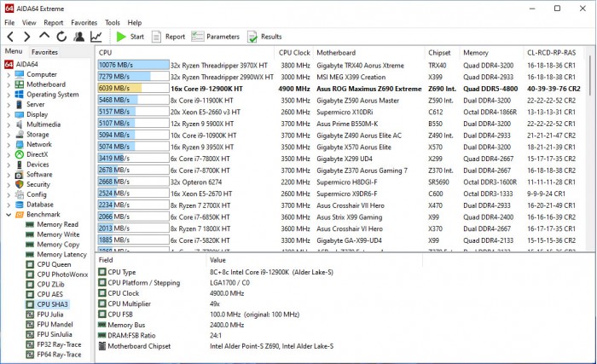
Task: Open the graph chart toolbar icon
Action: [x=96, y=37]
